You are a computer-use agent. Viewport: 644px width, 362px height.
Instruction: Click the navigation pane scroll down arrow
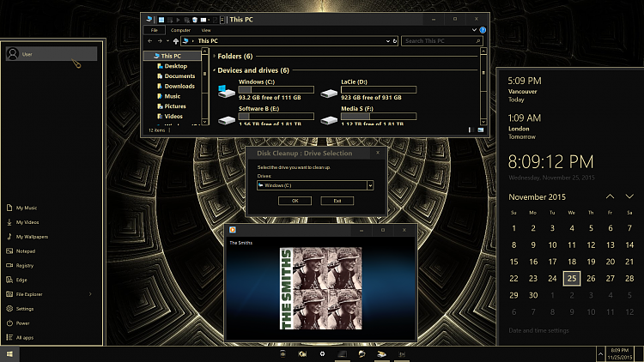(x=205, y=122)
